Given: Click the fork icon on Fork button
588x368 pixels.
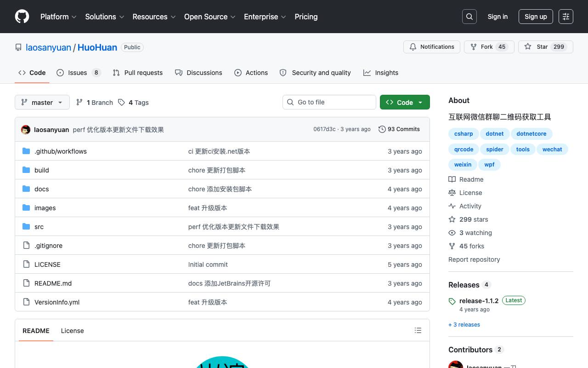Looking at the screenshot, I should point(474,47).
